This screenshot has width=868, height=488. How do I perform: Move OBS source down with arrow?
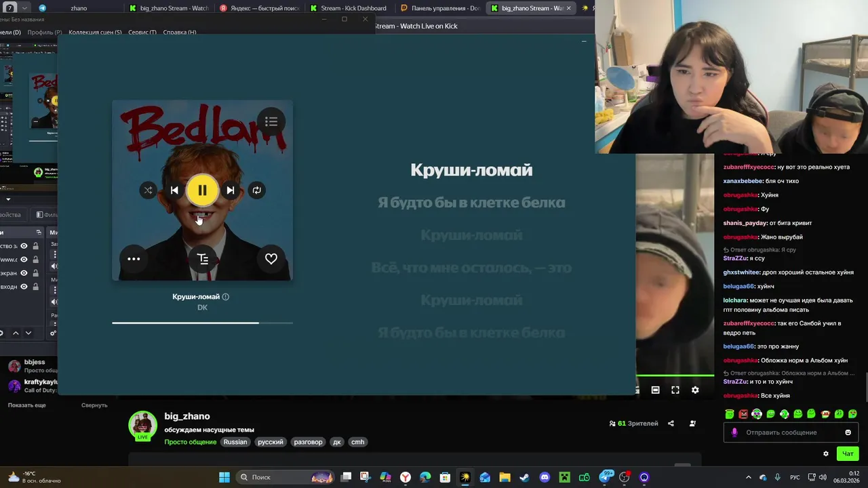(x=28, y=333)
